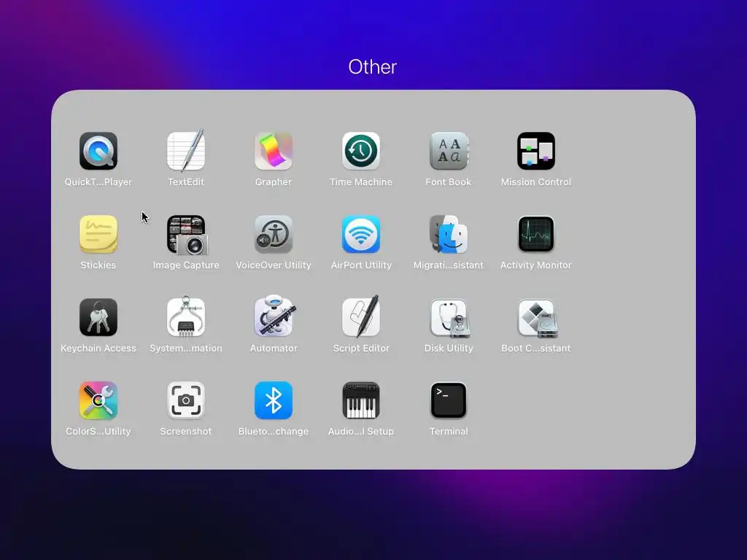The image size is (747, 560).
Task: Open the Stickies app icon
Action: tap(98, 234)
